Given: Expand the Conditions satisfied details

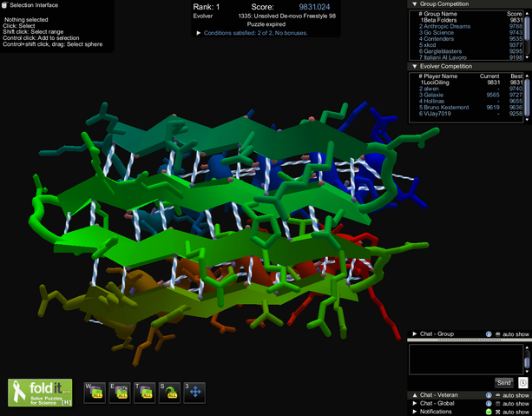Looking at the screenshot, I should (x=199, y=33).
